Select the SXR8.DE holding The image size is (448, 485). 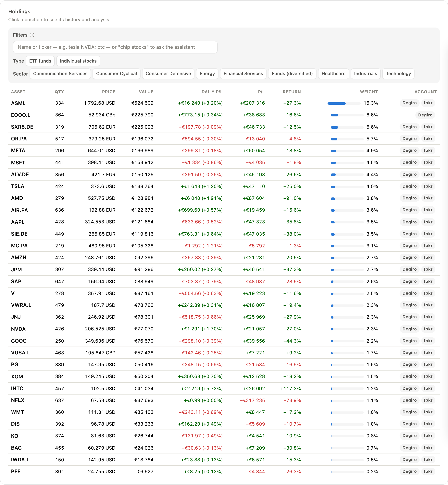point(224,127)
